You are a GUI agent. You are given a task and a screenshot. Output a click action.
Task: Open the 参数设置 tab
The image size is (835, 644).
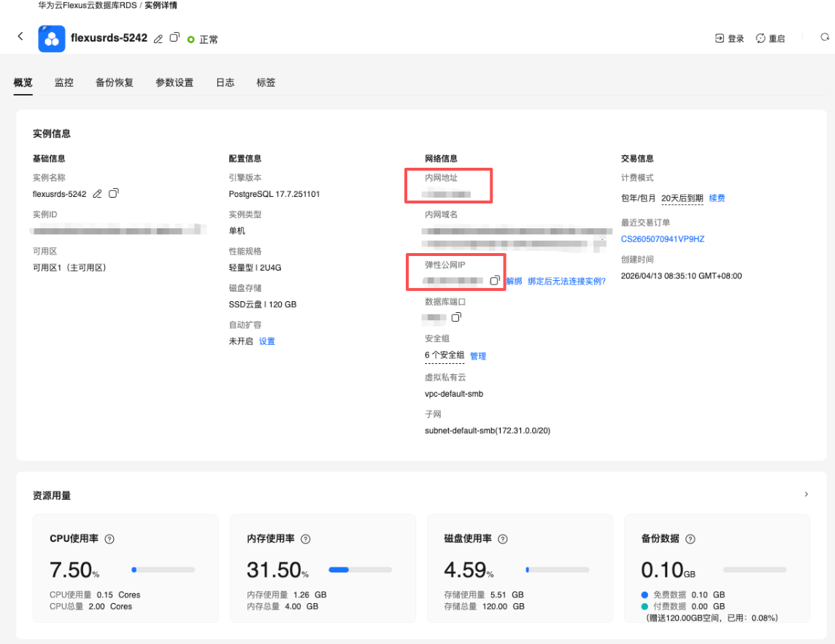[174, 82]
